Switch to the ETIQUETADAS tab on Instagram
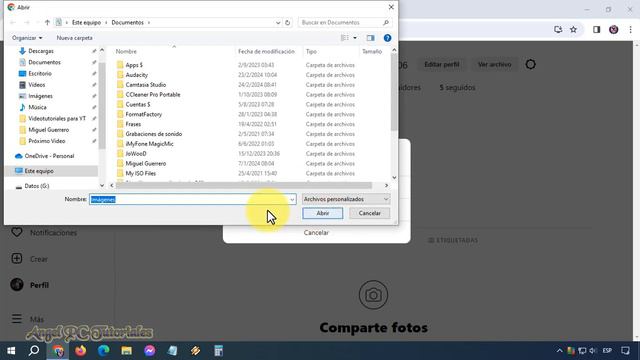The height and width of the screenshot is (360, 640). (453, 240)
